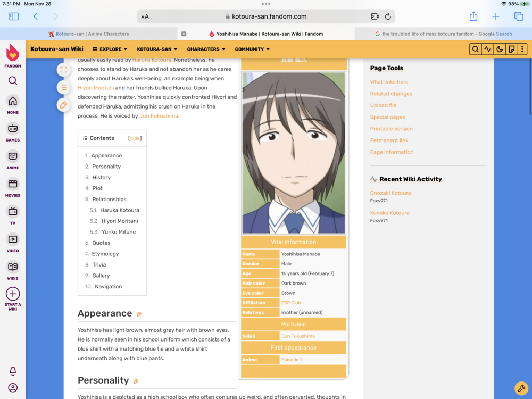Expand the Kotoura-san dropdown menu
This screenshot has height=399, width=532.
(x=157, y=49)
